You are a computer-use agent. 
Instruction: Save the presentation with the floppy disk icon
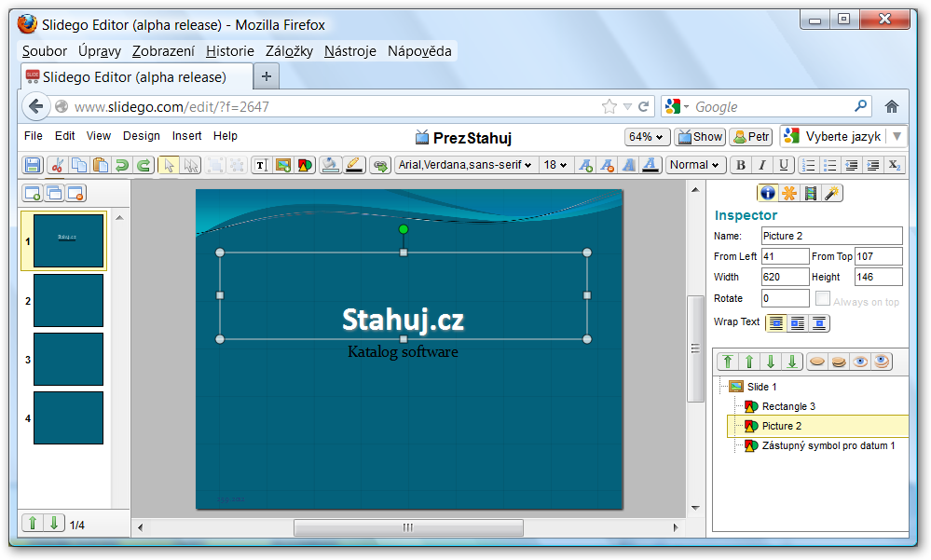[x=33, y=165]
